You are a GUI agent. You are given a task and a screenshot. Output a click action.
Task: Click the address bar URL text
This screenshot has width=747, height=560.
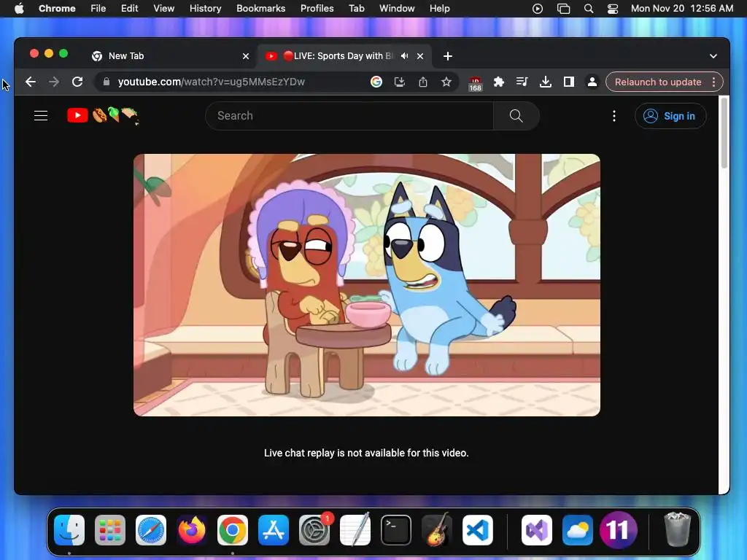(212, 82)
